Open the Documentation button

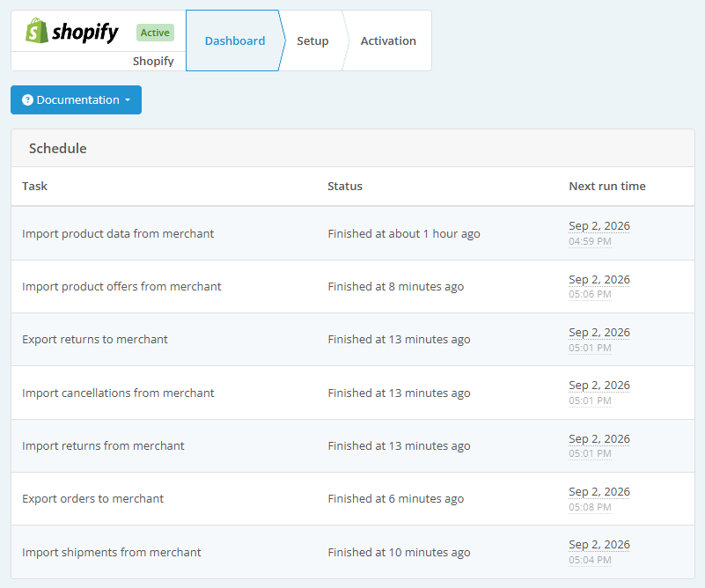[76, 99]
